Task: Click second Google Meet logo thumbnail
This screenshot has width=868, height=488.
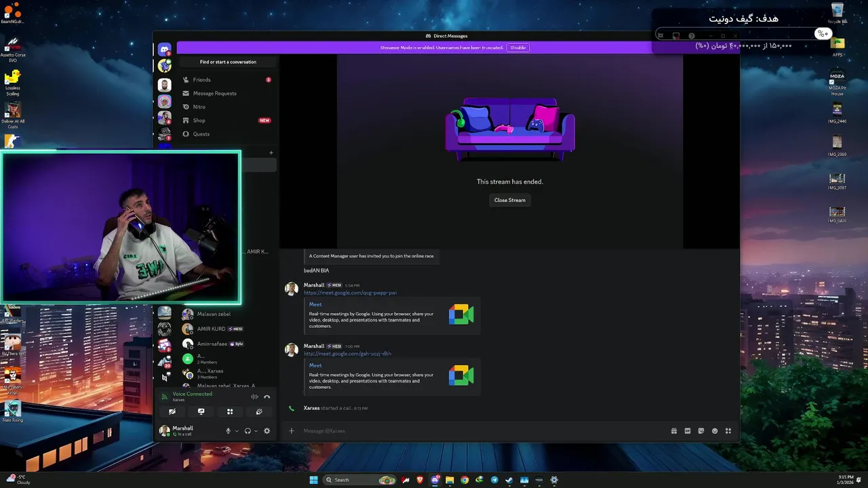Action: pyautogui.click(x=461, y=375)
